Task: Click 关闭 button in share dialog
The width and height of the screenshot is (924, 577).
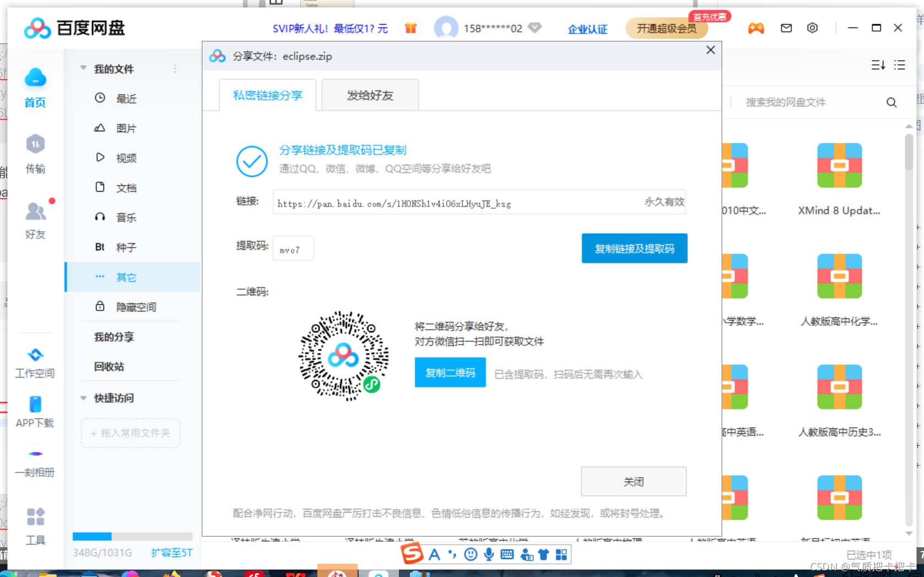Action: pyautogui.click(x=634, y=482)
